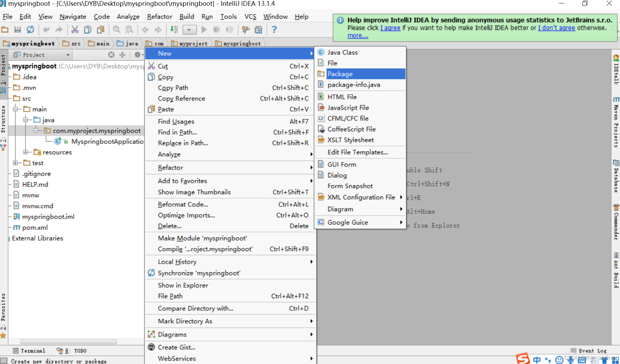Click the Settings wrench toolbar icon
The image size is (620, 364).
point(246,30)
